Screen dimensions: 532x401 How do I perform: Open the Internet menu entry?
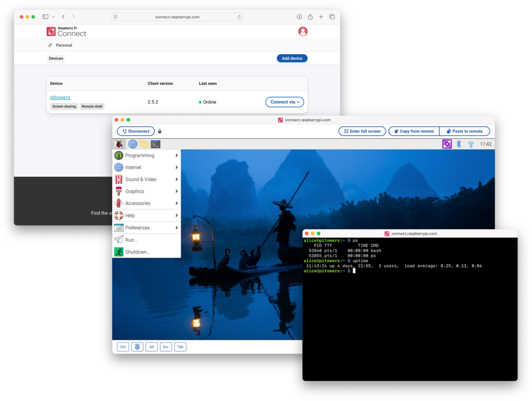click(x=147, y=167)
